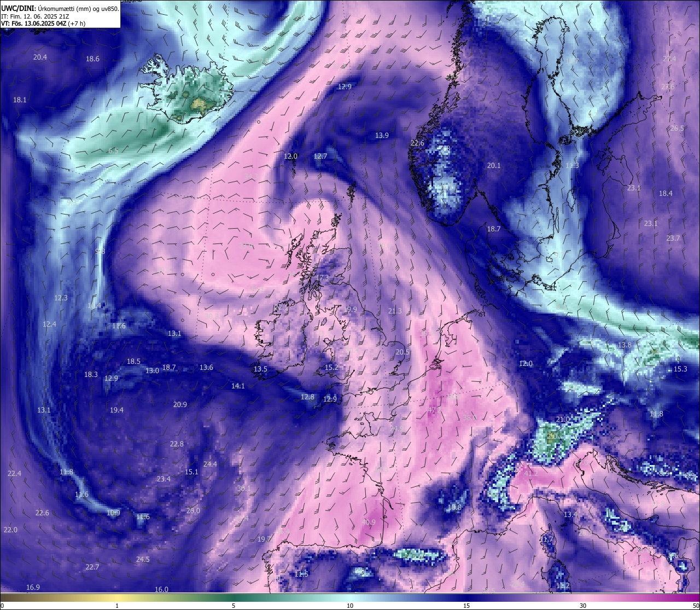Click the 15.1 value in Bay of Biscay approach
The image size is (700, 610).
pyautogui.click(x=191, y=472)
